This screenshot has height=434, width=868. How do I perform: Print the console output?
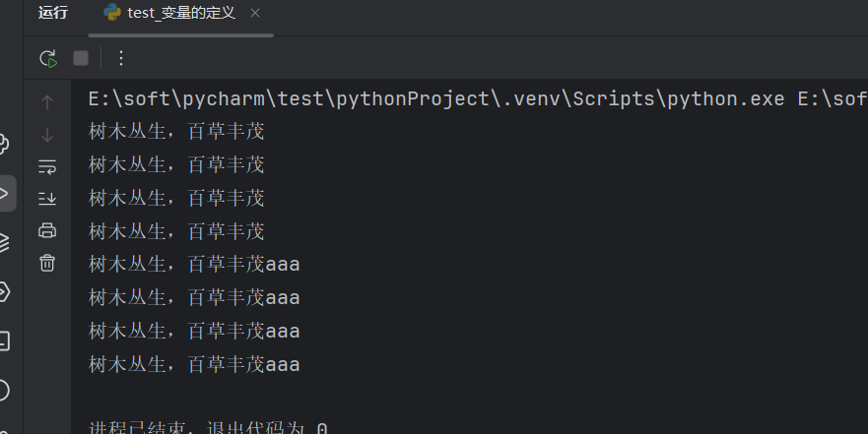coord(47,230)
